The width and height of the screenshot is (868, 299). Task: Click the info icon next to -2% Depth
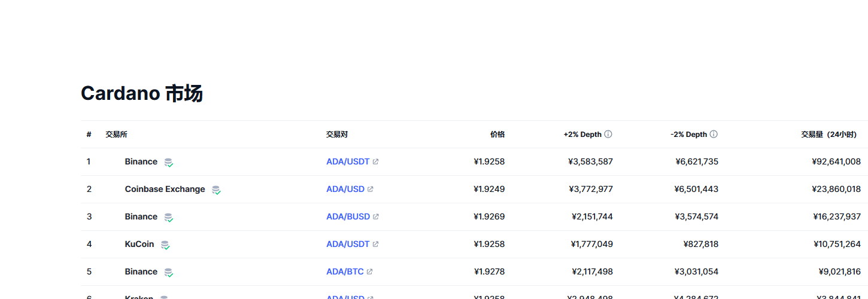coord(714,135)
